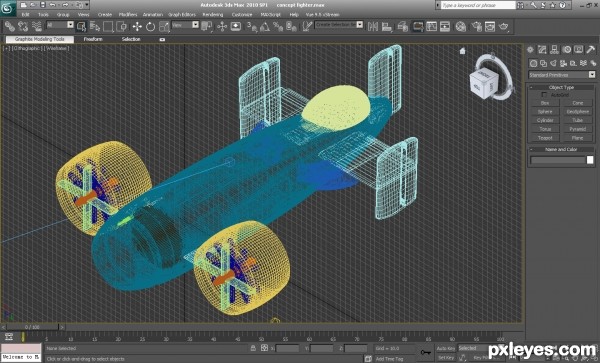Toggle the Graphite Modeling Tools ribbon

point(418,26)
